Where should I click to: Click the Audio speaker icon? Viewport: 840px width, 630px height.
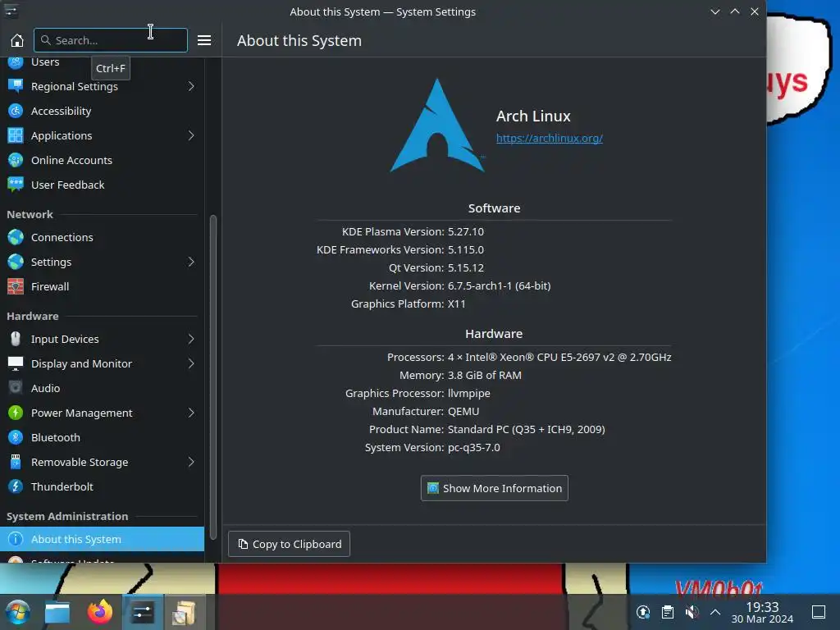tap(16, 388)
